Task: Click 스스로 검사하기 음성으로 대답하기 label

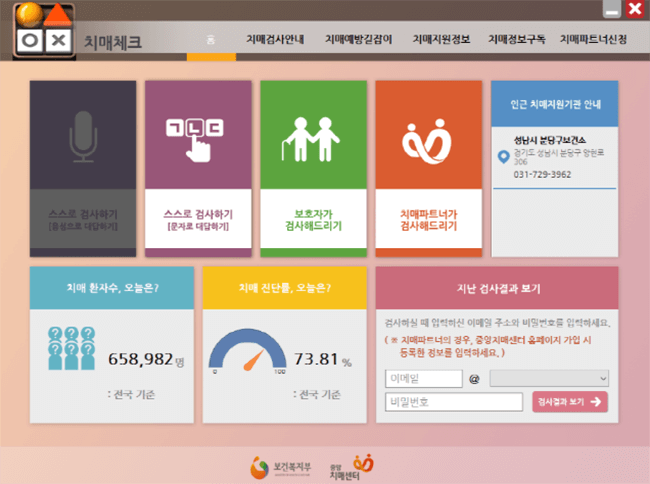Action: click(x=83, y=220)
